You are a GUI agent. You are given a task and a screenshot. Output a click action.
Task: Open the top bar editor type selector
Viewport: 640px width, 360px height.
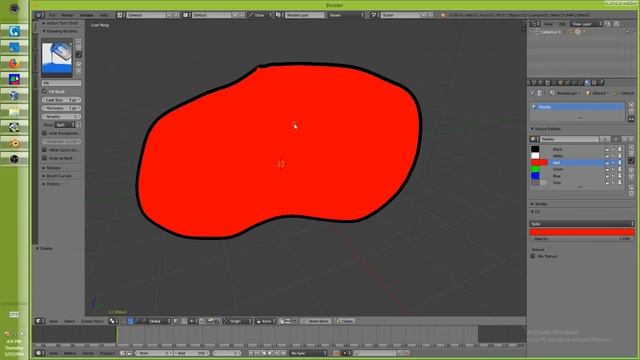[40, 15]
